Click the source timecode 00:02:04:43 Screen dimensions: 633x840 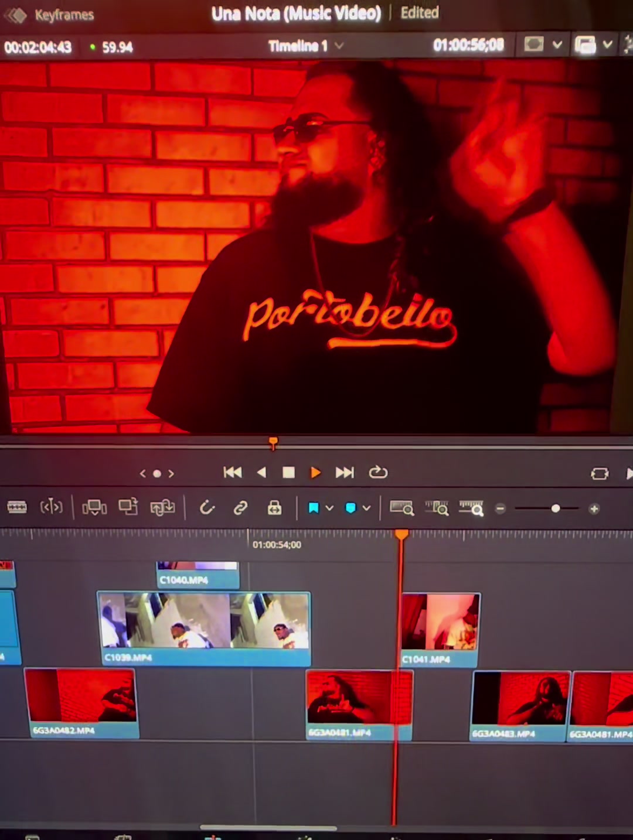(x=38, y=47)
